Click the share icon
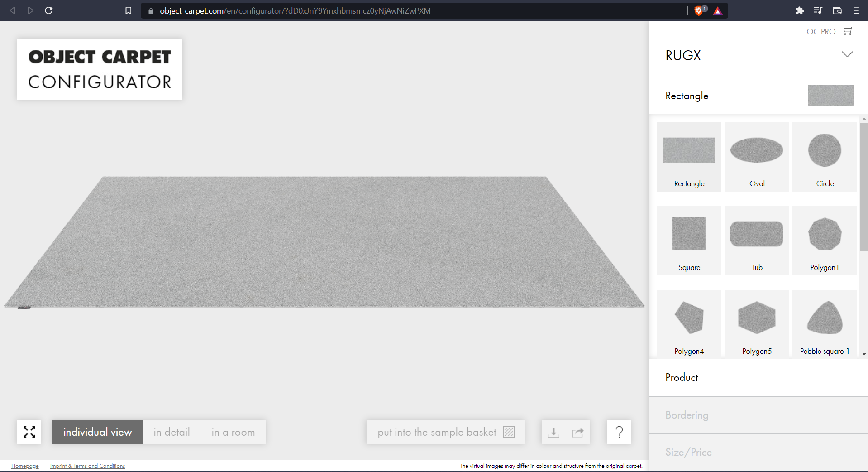Image resolution: width=868 pixels, height=472 pixels. (x=578, y=432)
